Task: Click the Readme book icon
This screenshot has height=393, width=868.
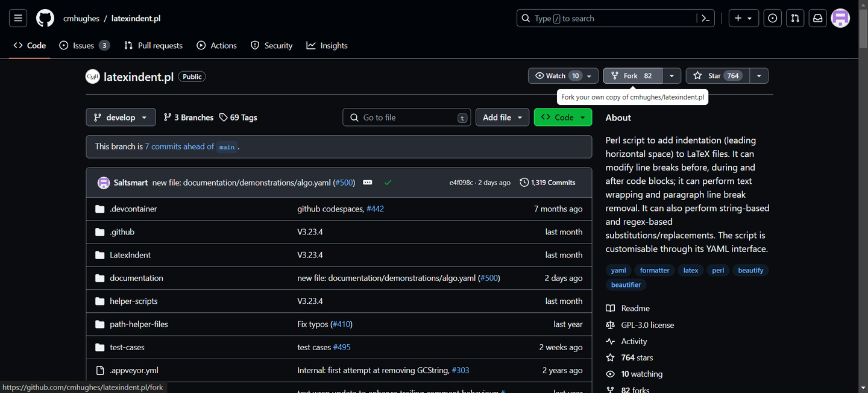Action: coord(610,308)
